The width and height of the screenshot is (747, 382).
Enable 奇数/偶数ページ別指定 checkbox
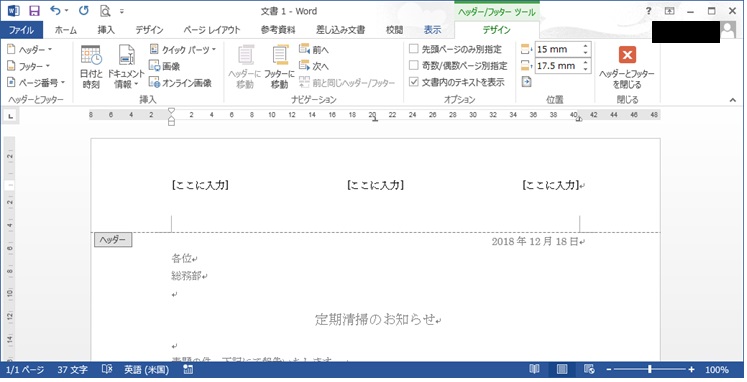[x=414, y=66]
